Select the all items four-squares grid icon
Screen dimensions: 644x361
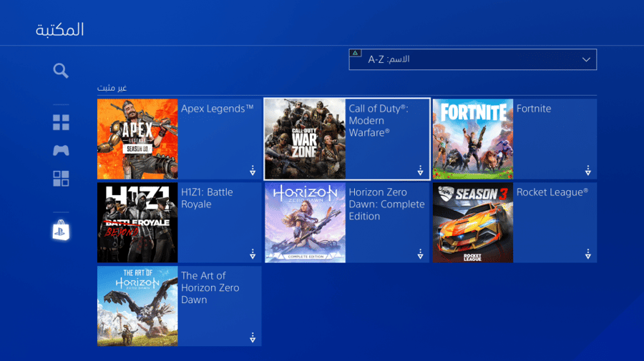61,122
